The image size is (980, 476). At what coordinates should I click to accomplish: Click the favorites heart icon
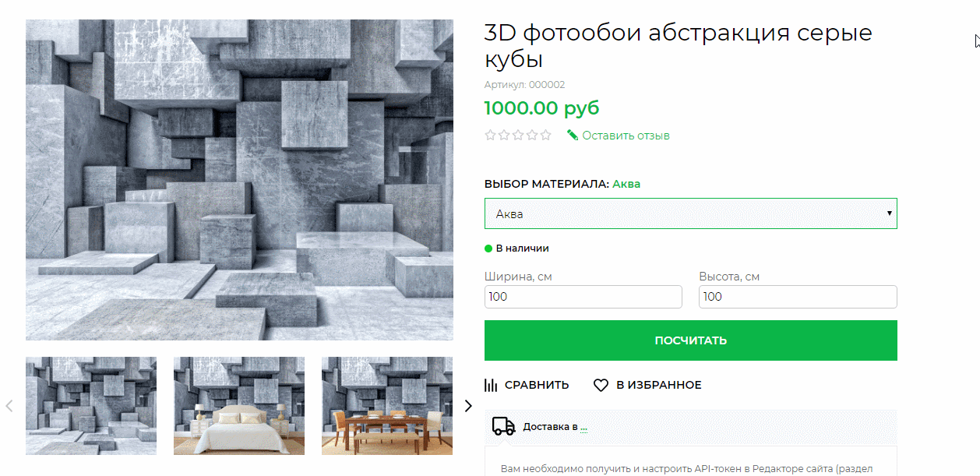coord(601,385)
